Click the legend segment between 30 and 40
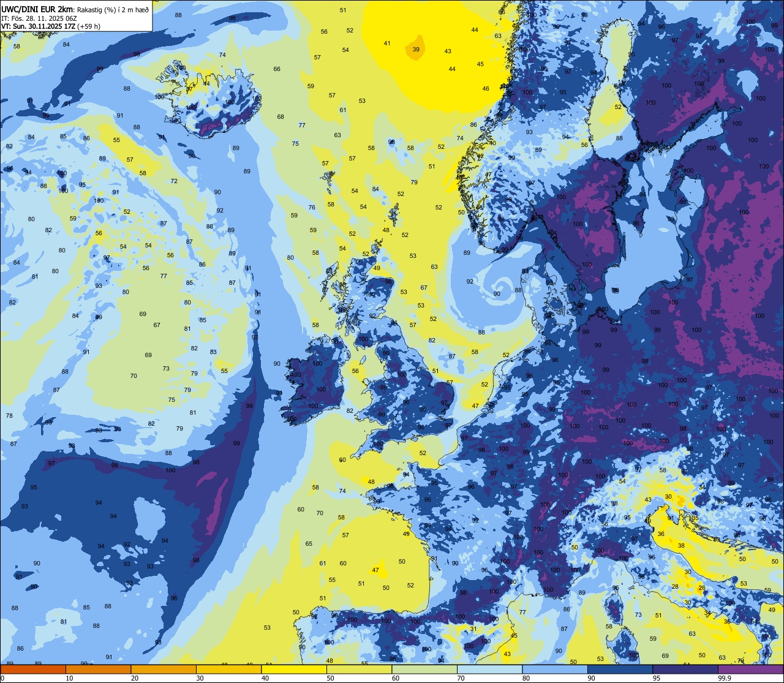 228,670
